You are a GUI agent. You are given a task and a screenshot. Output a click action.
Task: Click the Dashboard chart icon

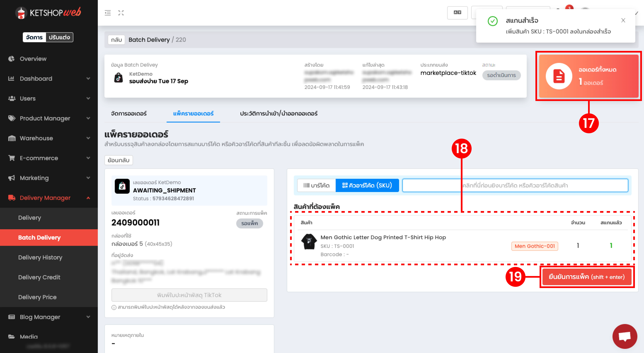tap(11, 78)
